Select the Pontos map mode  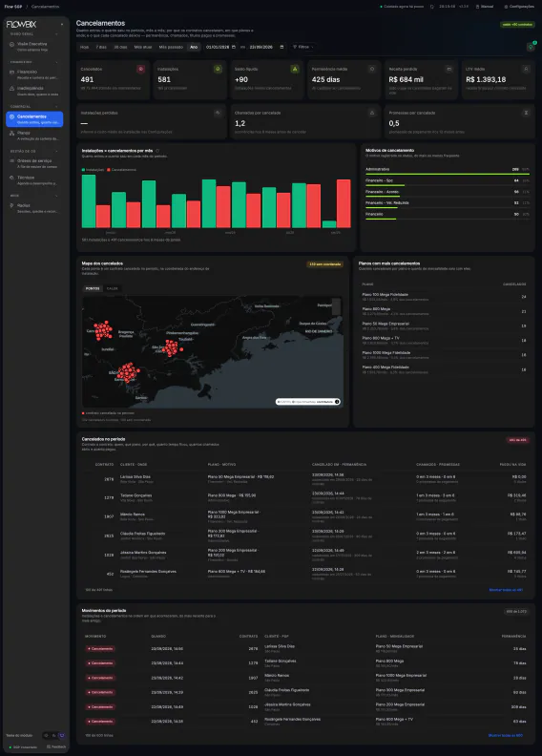tap(93, 288)
